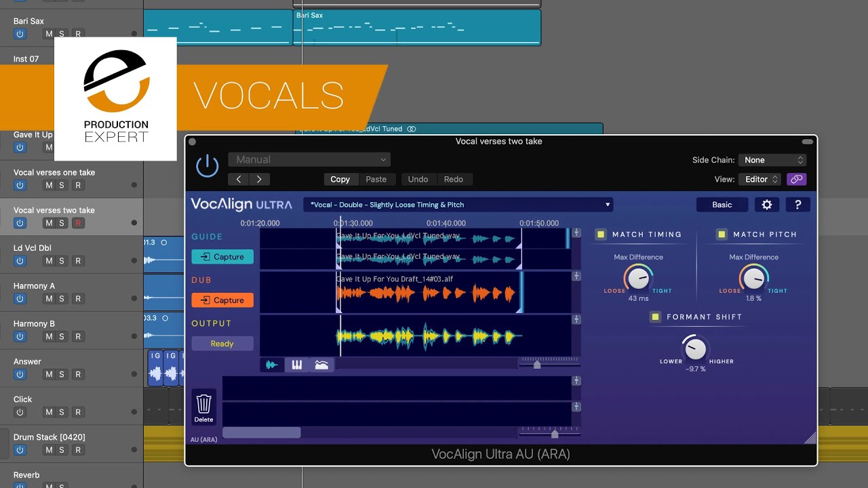
Task: Go to previous preset with left arrow
Action: pyautogui.click(x=239, y=180)
